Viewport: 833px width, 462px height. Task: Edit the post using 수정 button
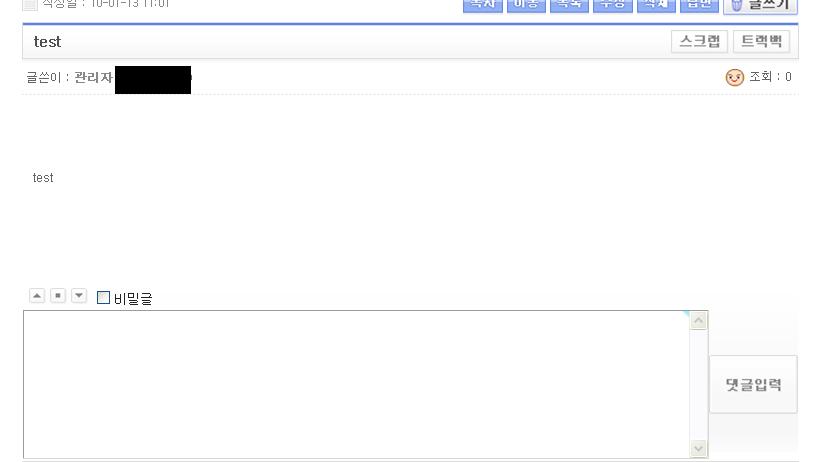(x=612, y=5)
